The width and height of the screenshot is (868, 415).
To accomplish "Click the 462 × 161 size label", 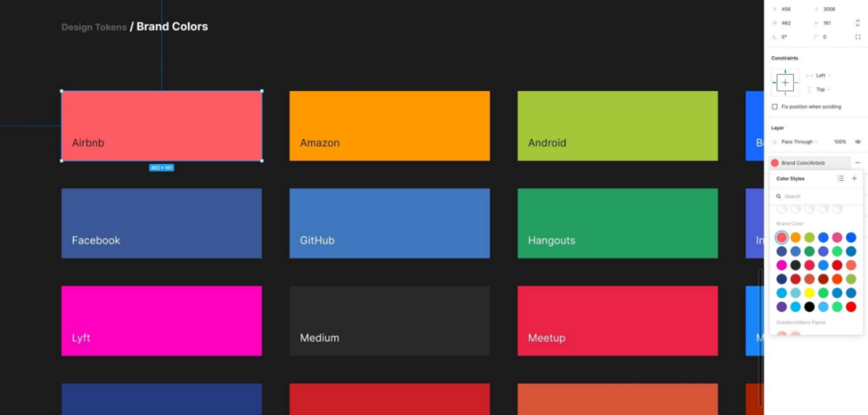I will coord(162,167).
